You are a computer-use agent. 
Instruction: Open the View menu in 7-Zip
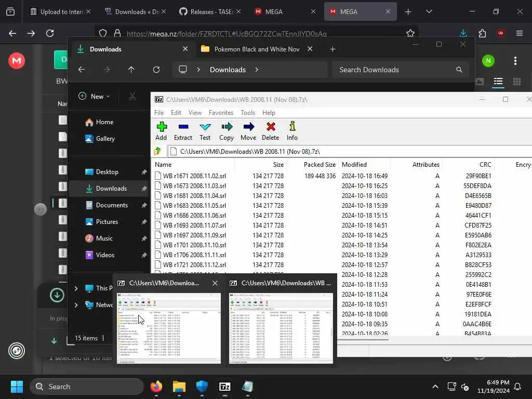pos(195,113)
